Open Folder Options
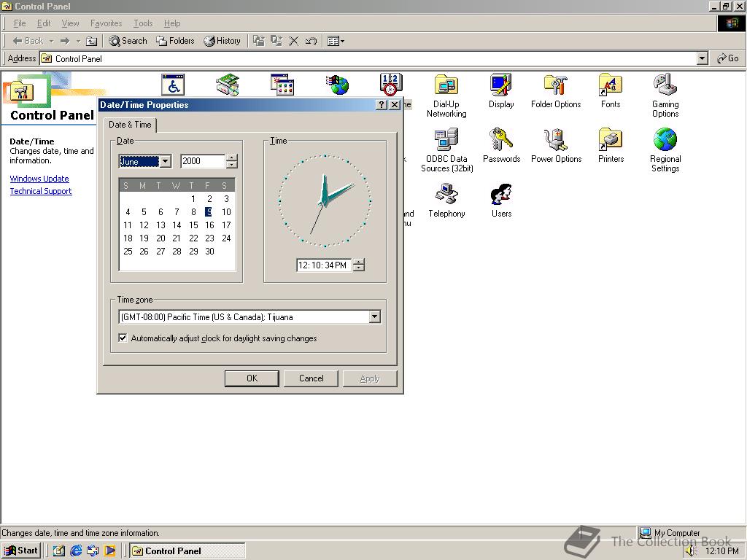The width and height of the screenshot is (747, 560). pos(556,91)
